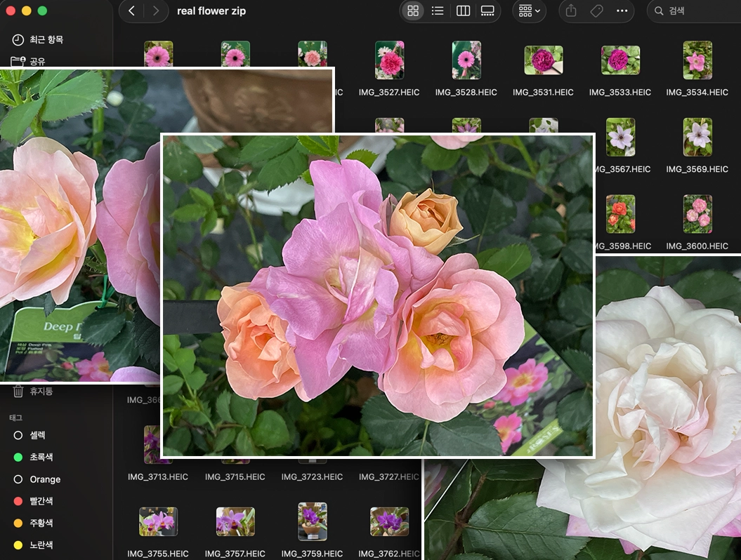Click the real flower zip window title

[211, 11]
